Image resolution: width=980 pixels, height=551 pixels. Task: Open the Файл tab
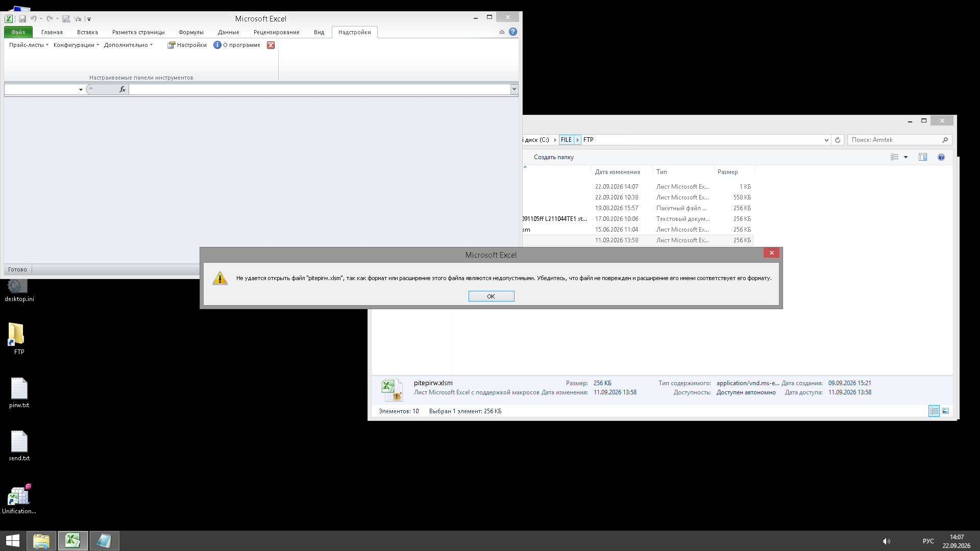tap(18, 32)
